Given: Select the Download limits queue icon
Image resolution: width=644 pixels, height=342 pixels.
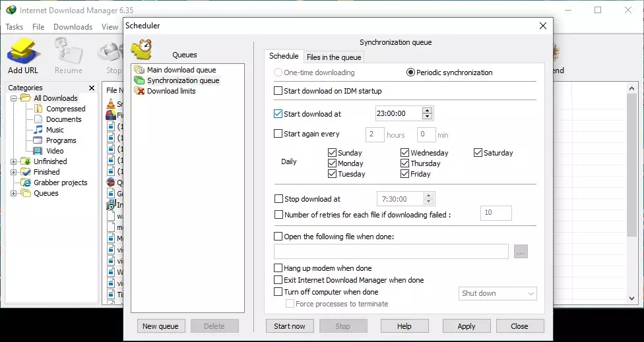Looking at the screenshot, I should [139, 91].
